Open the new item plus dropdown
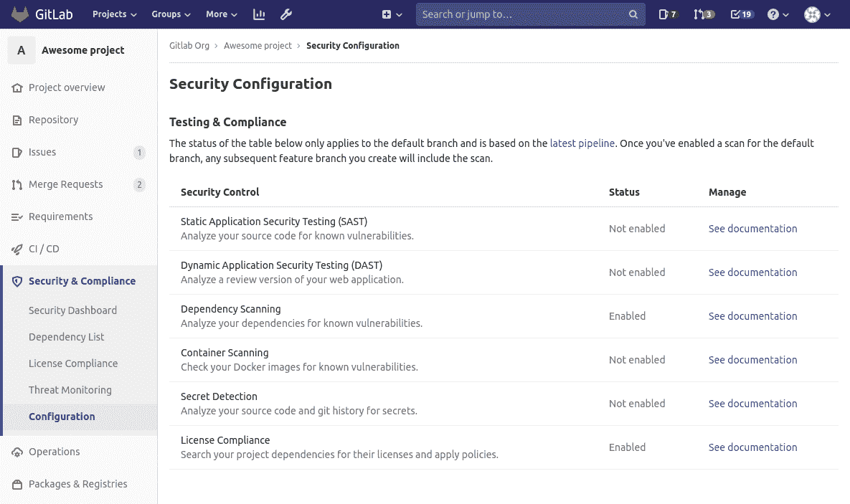Screen dimensions: 850x504 point(390,14)
